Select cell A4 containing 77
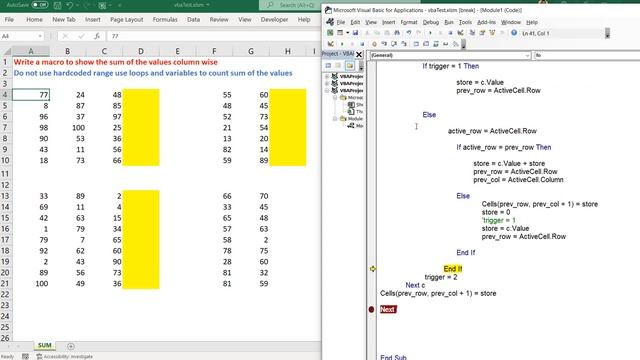Image resolution: width=640 pixels, height=360 pixels. coord(31,95)
